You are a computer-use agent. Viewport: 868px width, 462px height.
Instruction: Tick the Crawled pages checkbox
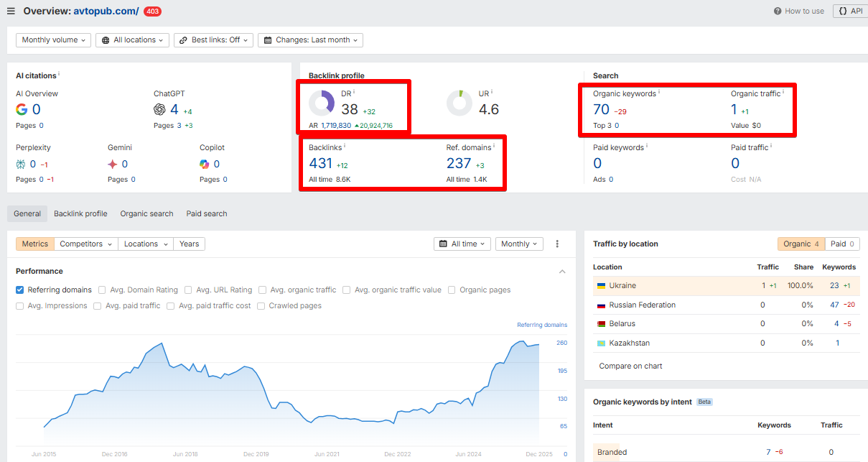click(261, 306)
